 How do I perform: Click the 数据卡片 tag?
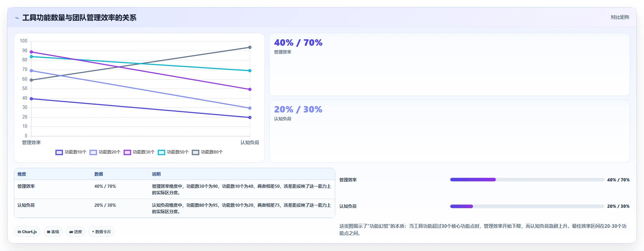(101, 232)
